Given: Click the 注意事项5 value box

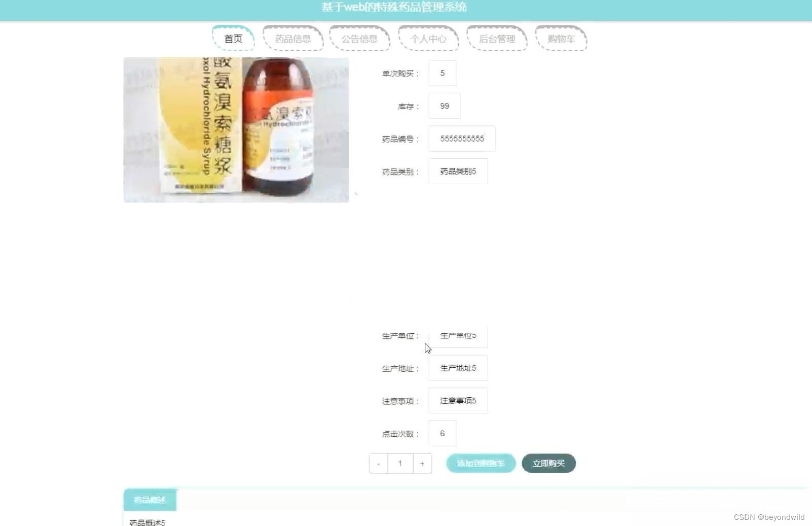Looking at the screenshot, I should pos(458,401).
